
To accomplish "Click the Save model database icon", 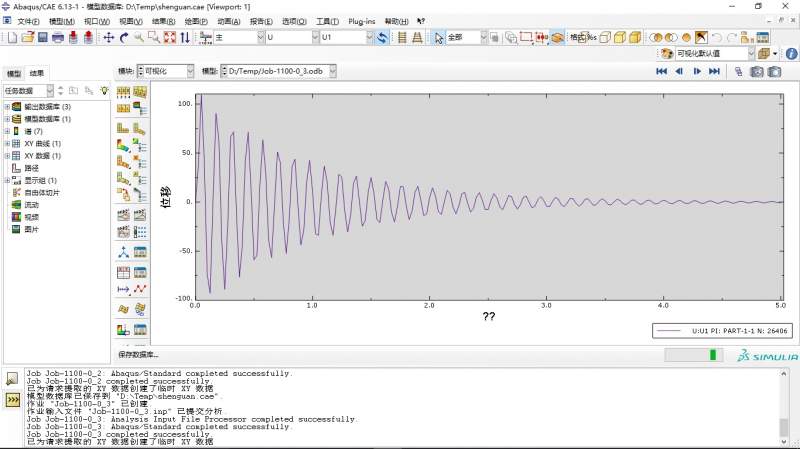I will pos(43,37).
